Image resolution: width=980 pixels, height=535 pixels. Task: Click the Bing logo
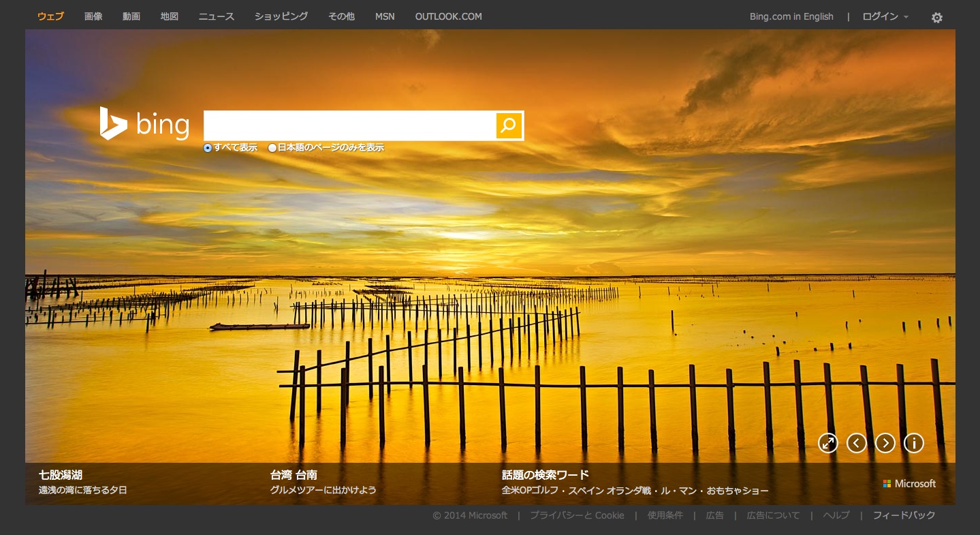coord(144,124)
